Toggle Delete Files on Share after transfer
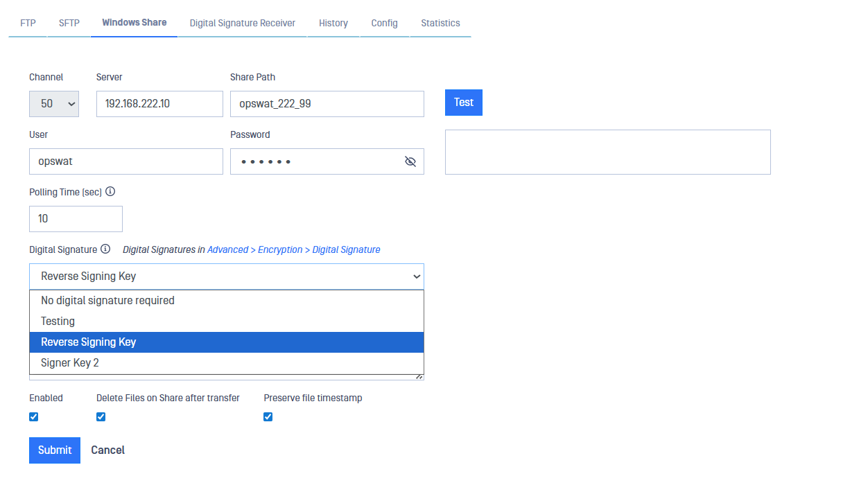The image size is (868, 501). 101,416
